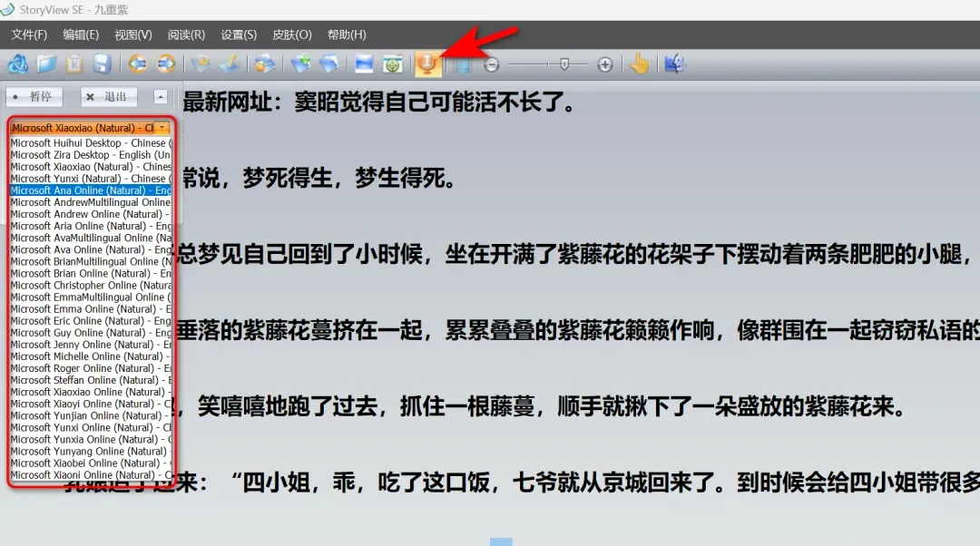This screenshot has height=546, width=980.
Task: Click the blue swirl logo toolbar icon
Action: click(18, 63)
